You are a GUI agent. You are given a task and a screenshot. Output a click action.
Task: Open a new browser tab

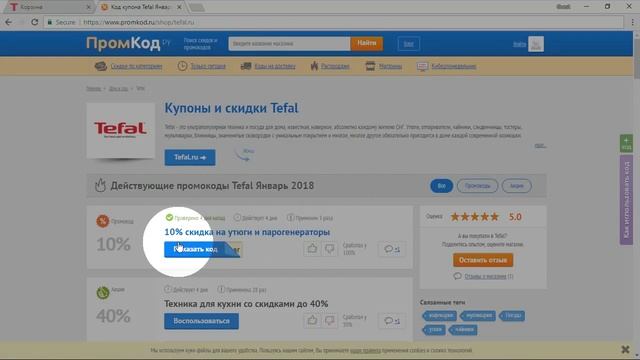pyautogui.click(x=196, y=7)
